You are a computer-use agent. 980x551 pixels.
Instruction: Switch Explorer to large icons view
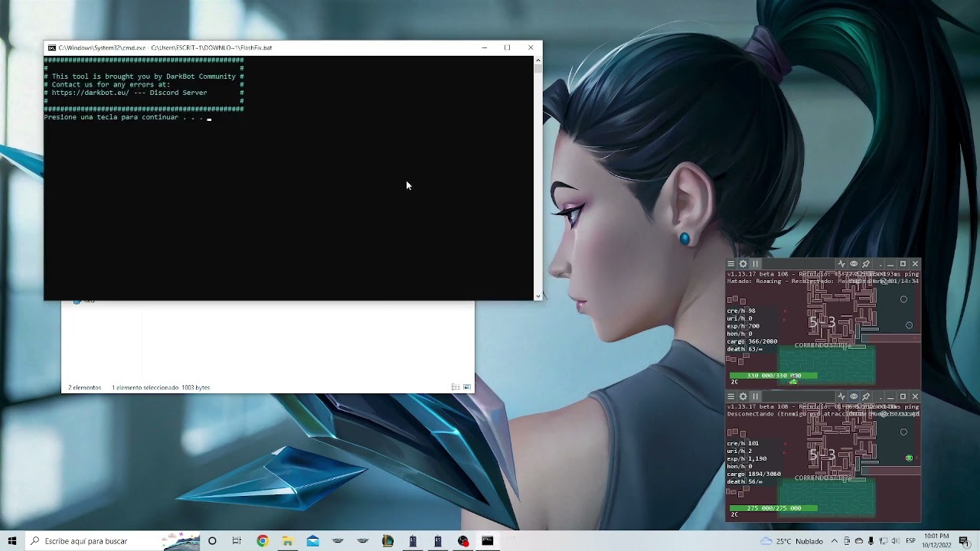coord(467,387)
